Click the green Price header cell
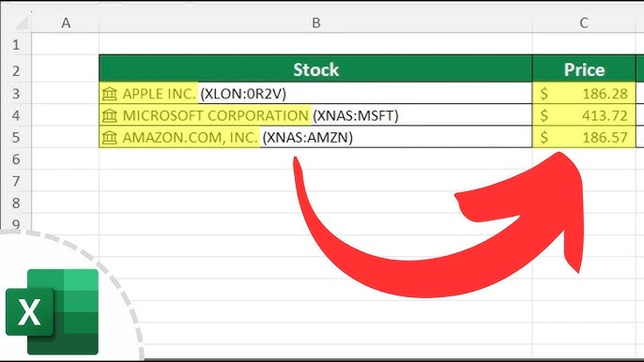This screenshot has width=644, height=362. pos(584,69)
